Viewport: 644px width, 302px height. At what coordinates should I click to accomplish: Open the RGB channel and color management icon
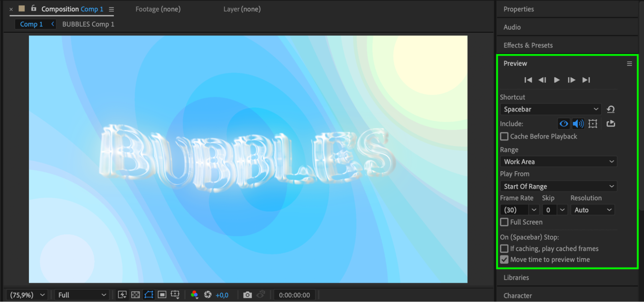pos(194,295)
